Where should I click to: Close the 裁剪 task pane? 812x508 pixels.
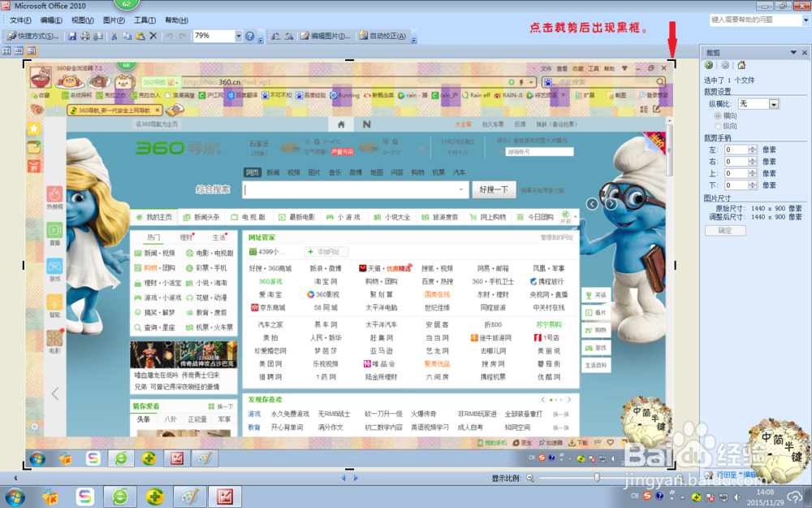[x=805, y=52]
